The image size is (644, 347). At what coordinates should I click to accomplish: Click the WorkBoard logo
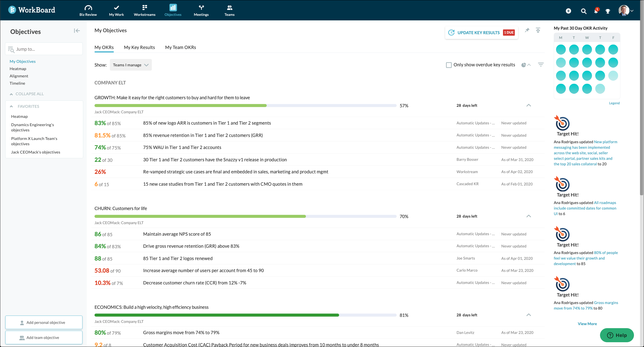coord(32,10)
